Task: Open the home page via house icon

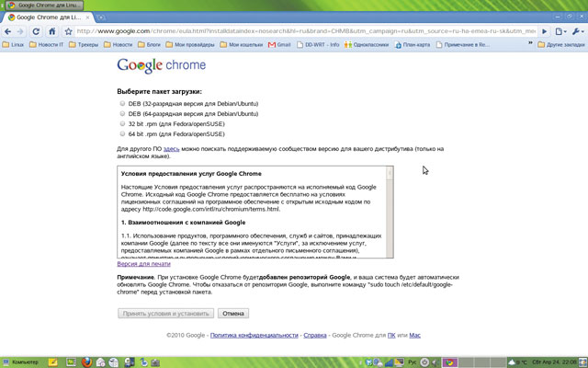Action: point(52,31)
